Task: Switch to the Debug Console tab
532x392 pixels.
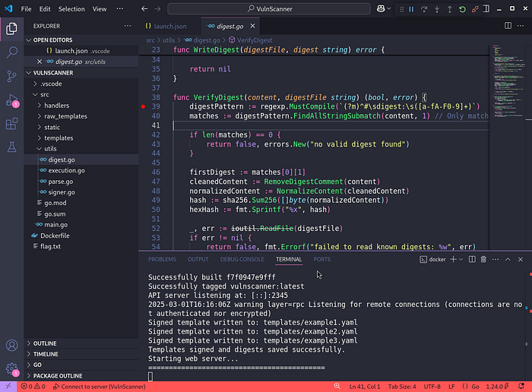Action: point(242,259)
